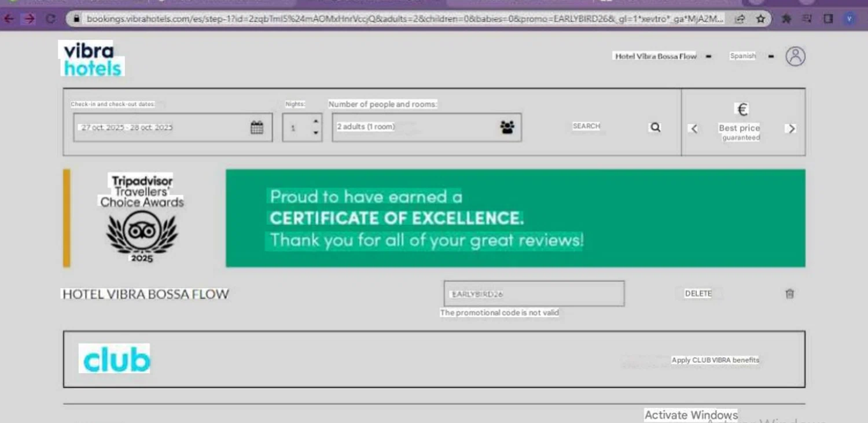Open the calendar icon in dates field
The image size is (868, 423).
click(257, 127)
